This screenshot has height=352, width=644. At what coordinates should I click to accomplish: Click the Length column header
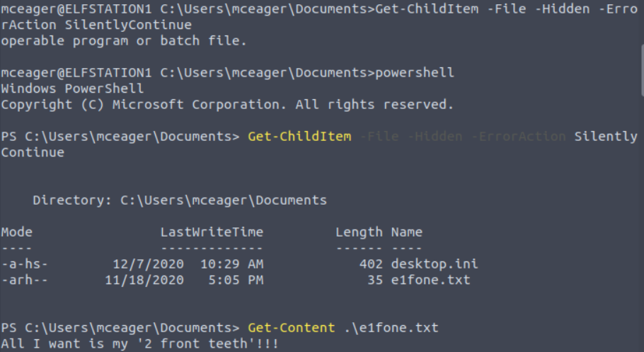point(359,232)
